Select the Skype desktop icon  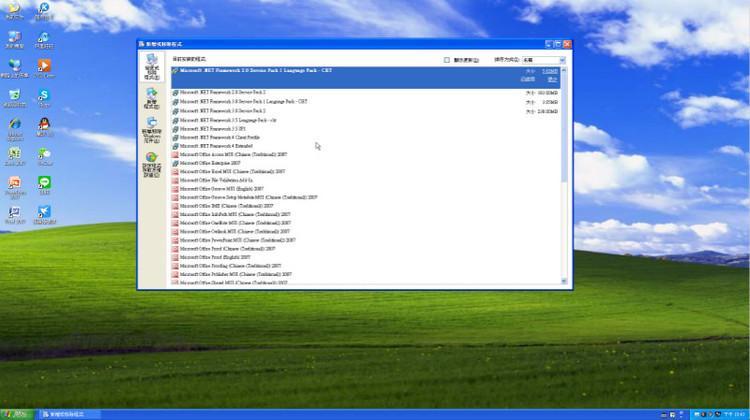pos(44,98)
